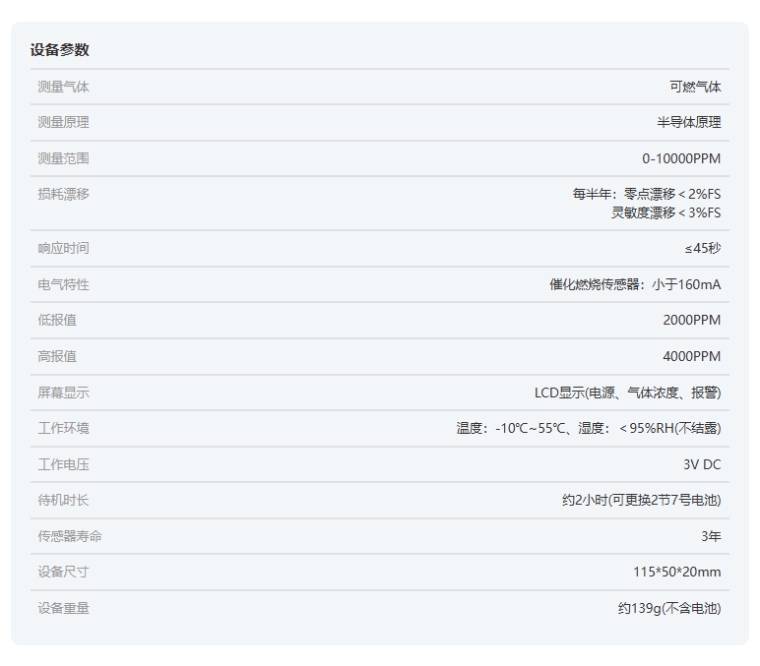
Task: Click the 115*50*20mm device size value
Action: coord(677,573)
